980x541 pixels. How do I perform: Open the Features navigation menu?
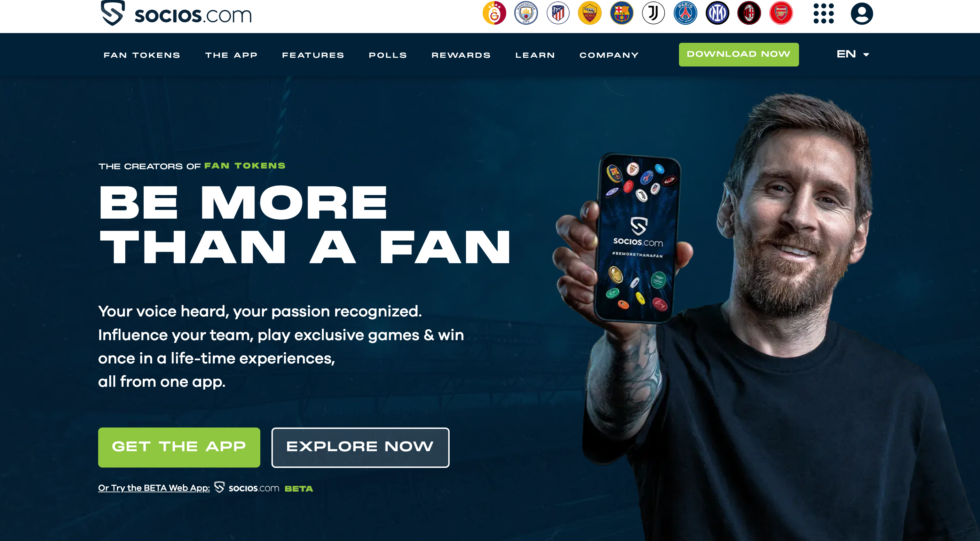[313, 55]
